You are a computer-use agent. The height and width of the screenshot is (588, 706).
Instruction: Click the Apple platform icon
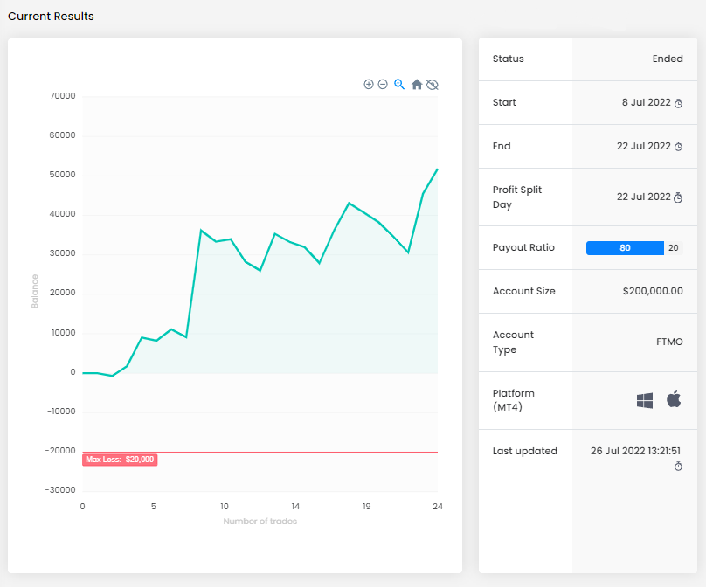(x=674, y=399)
